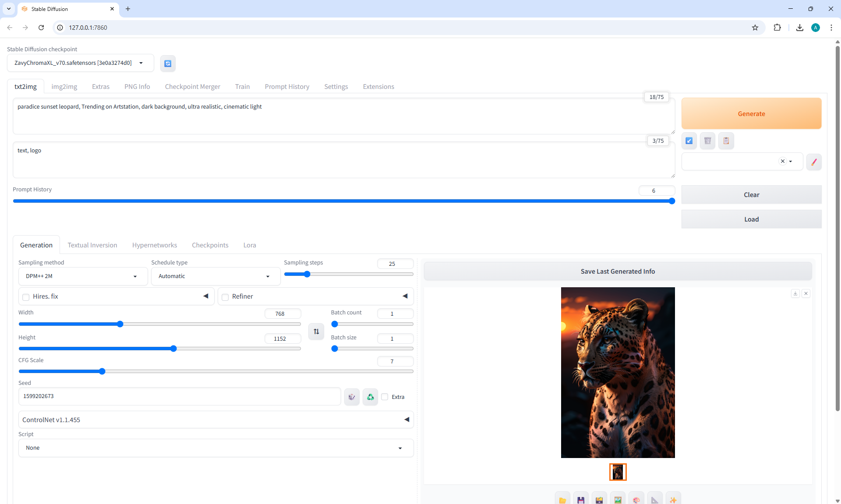Image resolution: width=841 pixels, height=504 pixels.
Task: Select the leopard thumbnail below the preview
Action: (618, 472)
